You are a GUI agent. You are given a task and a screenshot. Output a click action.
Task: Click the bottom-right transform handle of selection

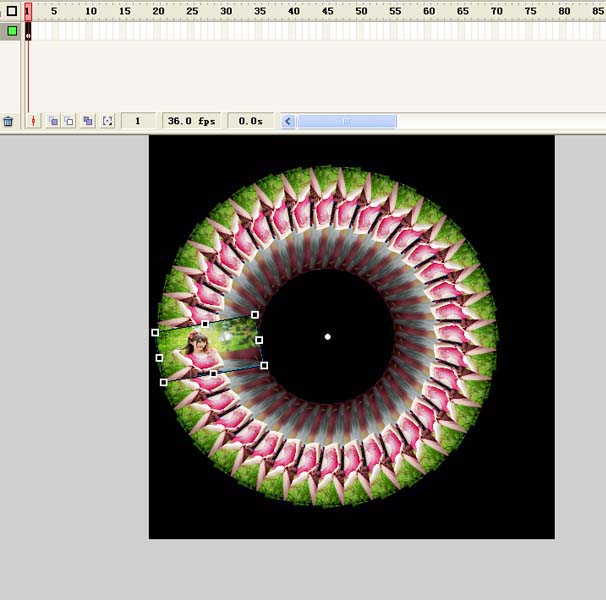264,365
